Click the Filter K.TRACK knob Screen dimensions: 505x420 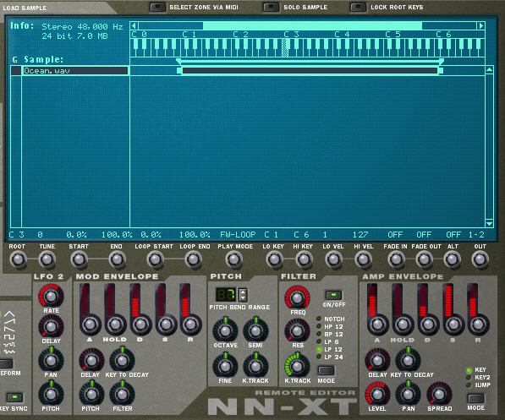(297, 366)
